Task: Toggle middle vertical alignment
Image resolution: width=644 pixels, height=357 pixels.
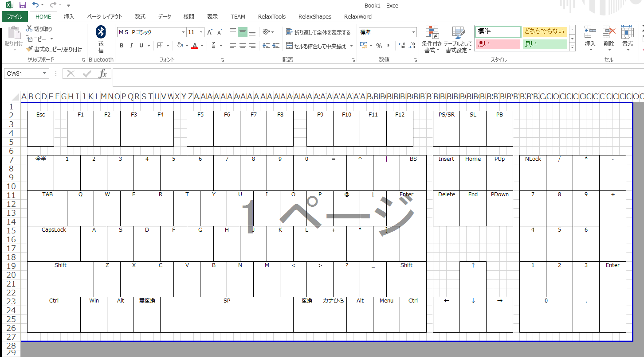Action: 243,32
